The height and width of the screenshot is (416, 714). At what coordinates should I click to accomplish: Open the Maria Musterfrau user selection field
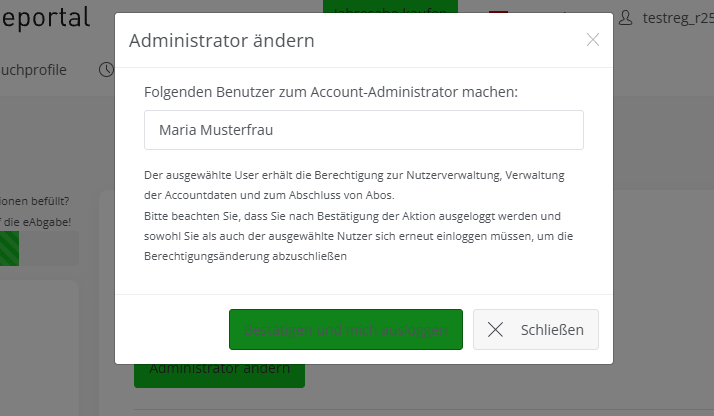pos(364,130)
